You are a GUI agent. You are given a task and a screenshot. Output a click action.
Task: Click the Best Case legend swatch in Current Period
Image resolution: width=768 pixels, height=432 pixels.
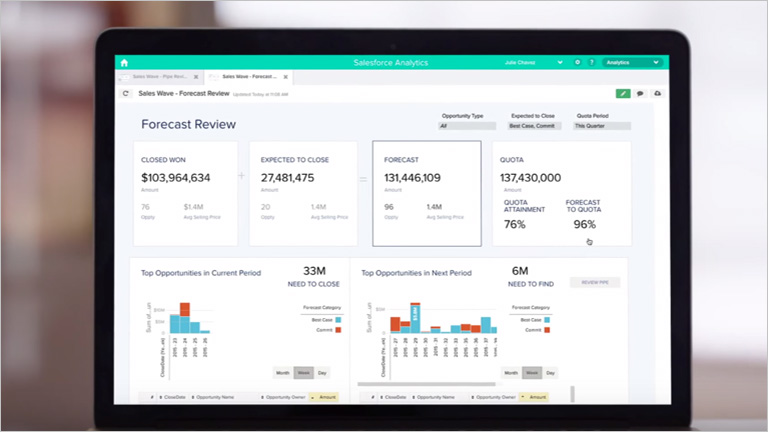click(339, 320)
